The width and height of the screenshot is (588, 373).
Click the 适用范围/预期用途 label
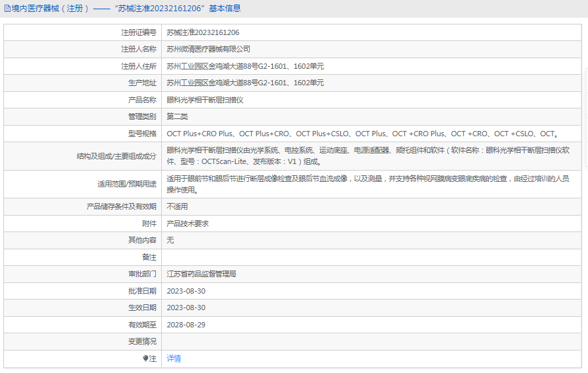click(127, 185)
